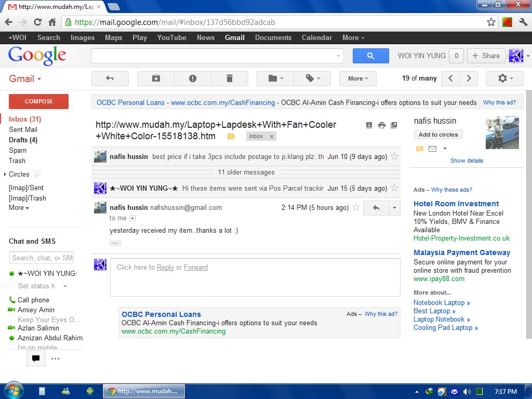Viewport: 532px width, 399px height.
Task: Open YouTube from the Google bar
Action: pos(171,37)
